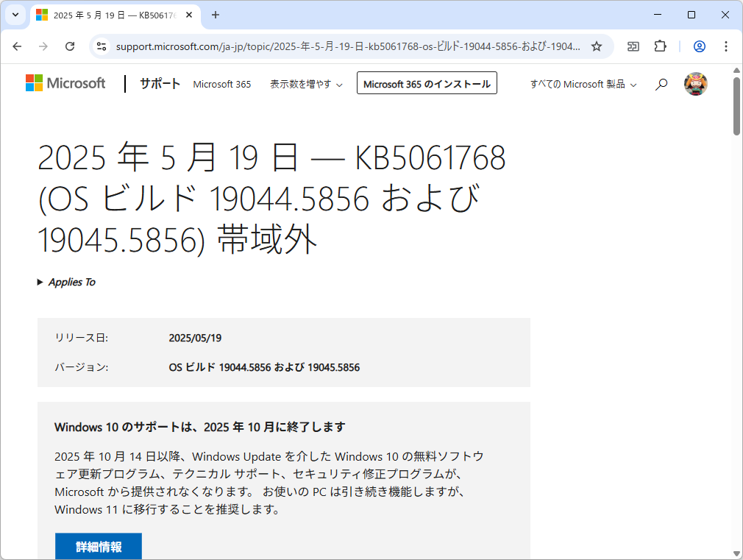Viewport: 743px width, 560px height.
Task: Open the tab organization icon beside the address bar
Action: coord(633,46)
